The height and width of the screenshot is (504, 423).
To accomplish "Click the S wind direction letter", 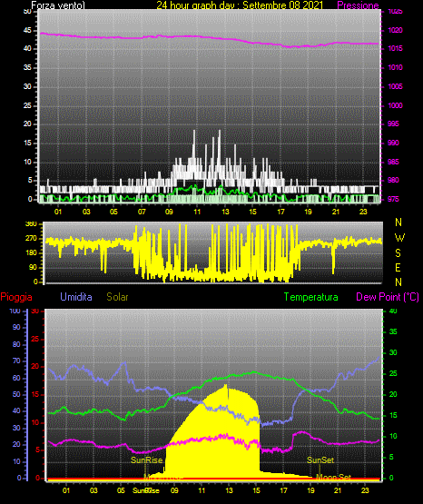I will coord(398,253).
